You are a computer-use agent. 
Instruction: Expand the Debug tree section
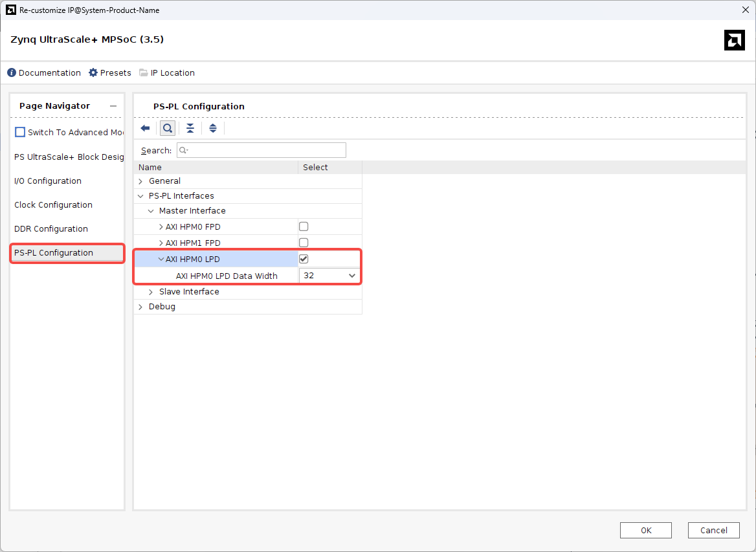click(140, 307)
